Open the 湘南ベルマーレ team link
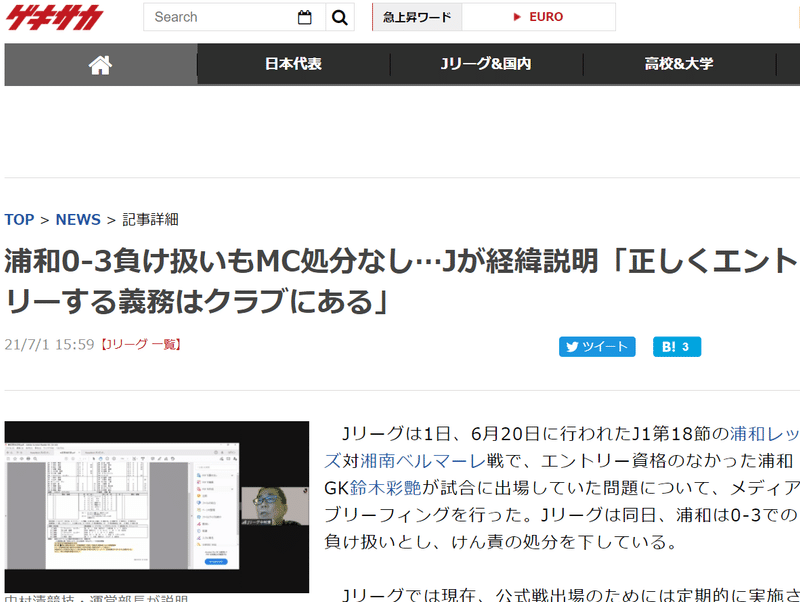 point(422,461)
